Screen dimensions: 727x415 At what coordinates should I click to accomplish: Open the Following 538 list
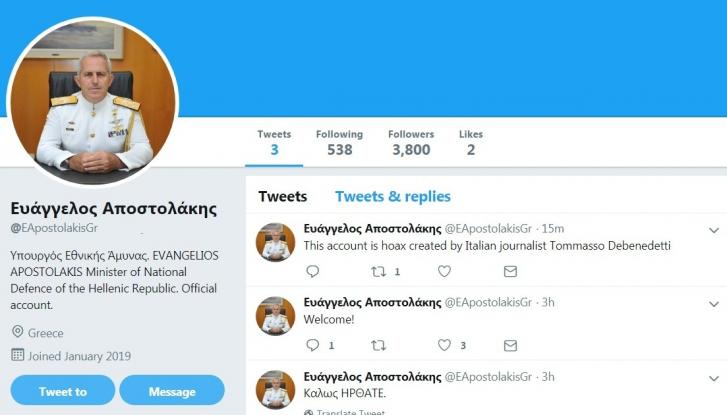(340, 143)
